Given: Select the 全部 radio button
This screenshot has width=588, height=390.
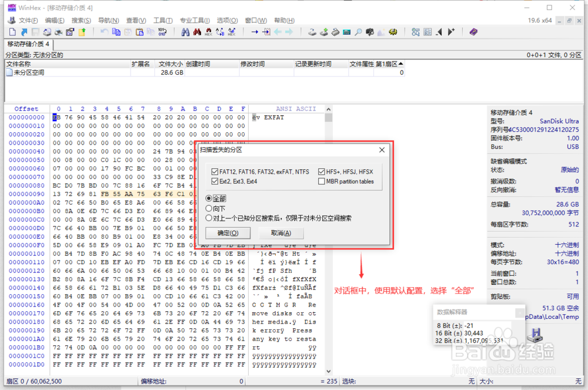Looking at the screenshot, I should tap(209, 198).
